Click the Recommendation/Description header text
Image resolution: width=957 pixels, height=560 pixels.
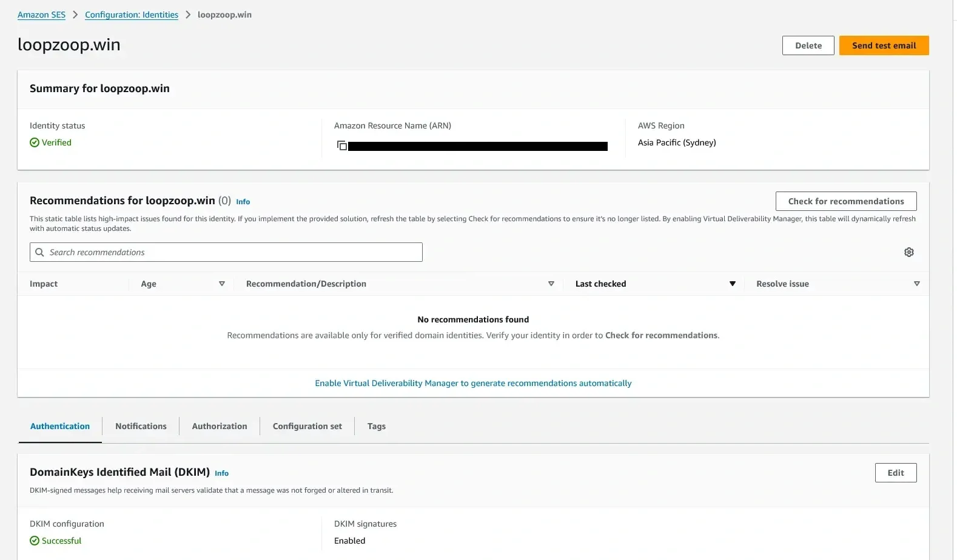click(x=306, y=284)
